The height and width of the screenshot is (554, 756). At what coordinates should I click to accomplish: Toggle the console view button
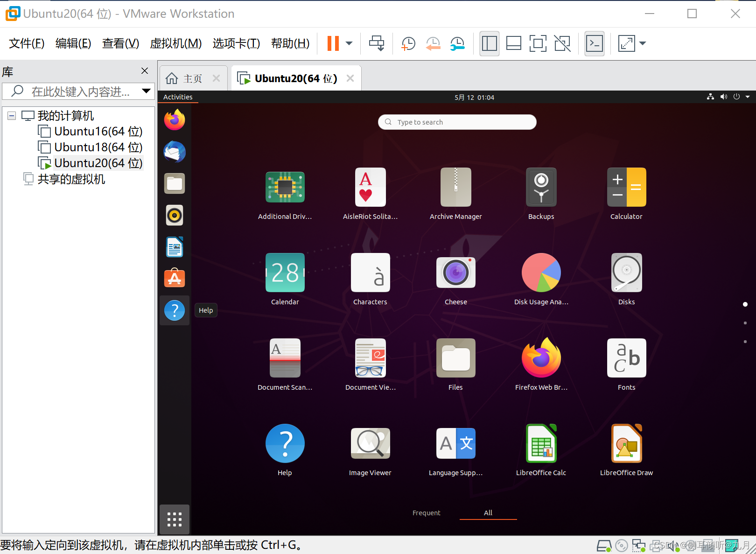click(x=594, y=43)
